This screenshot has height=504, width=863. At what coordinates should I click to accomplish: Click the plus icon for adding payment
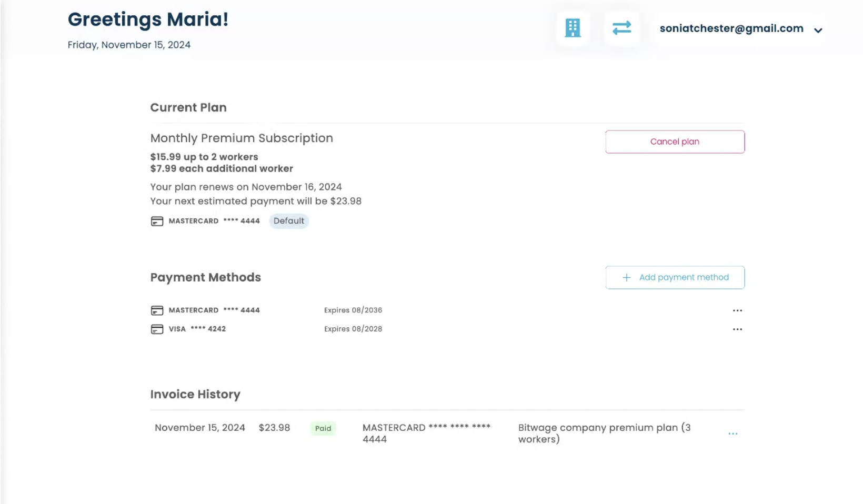coord(626,278)
